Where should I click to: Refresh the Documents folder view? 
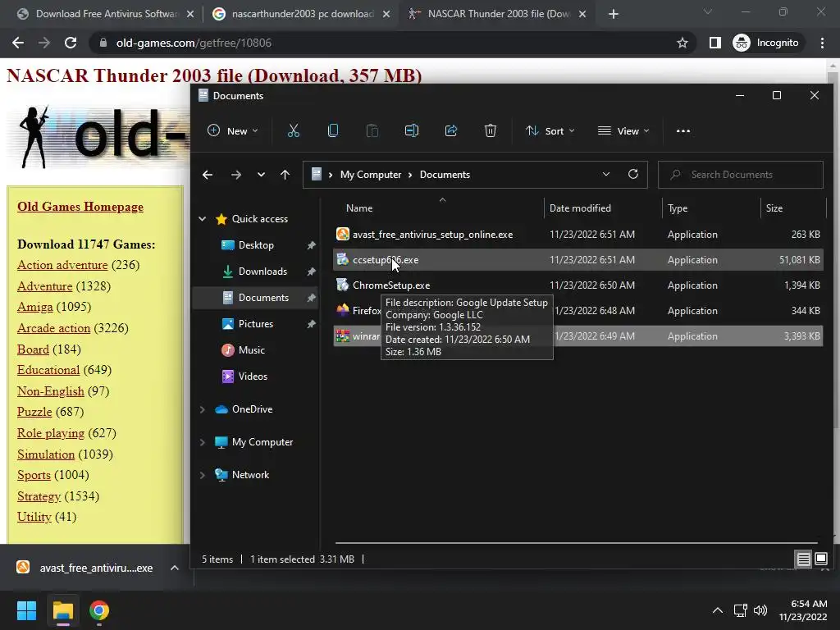(633, 174)
